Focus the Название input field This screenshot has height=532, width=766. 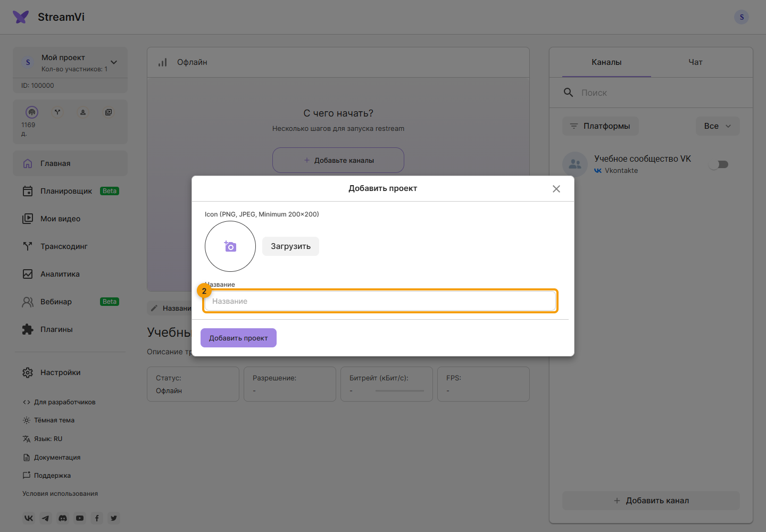[380, 301]
